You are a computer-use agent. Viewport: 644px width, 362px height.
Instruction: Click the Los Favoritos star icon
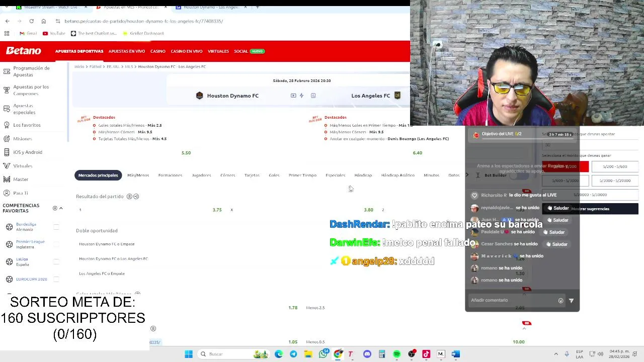[x=7, y=125]
